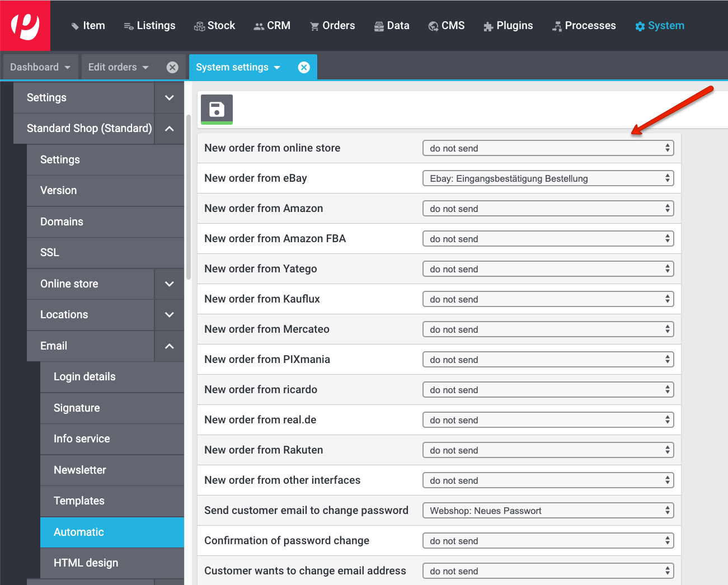Close the System settings tab

pyautogui.click(x=304, y=67)
